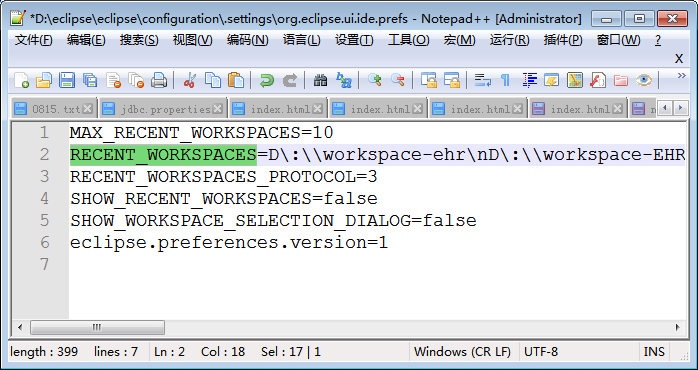Click UTF-8 encoding in status bar
Image resolution: width=698 pixels, height=370 pixels.
(x=541, y=352)
